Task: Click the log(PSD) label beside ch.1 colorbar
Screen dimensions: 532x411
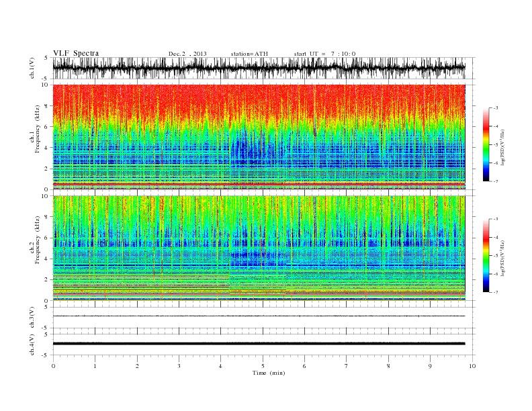Action: click(503, 146)
